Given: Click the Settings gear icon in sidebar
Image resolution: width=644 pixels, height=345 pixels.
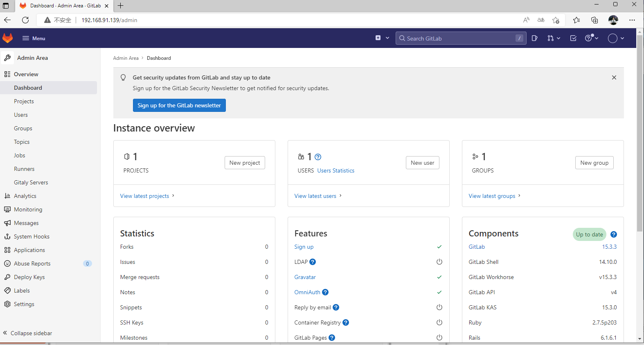Looking at the screenshot, I should 7,304.
